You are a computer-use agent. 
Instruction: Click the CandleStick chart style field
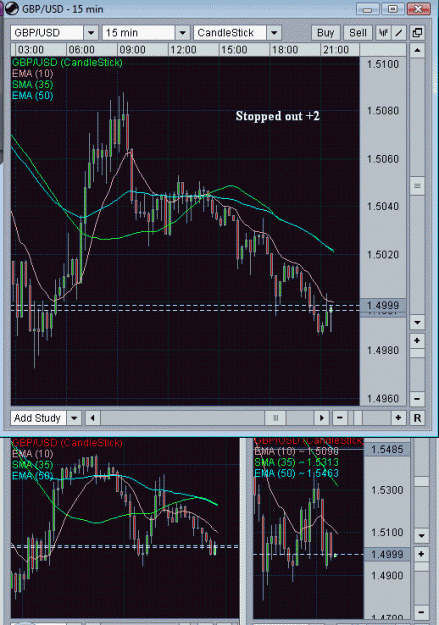point(230,33)
